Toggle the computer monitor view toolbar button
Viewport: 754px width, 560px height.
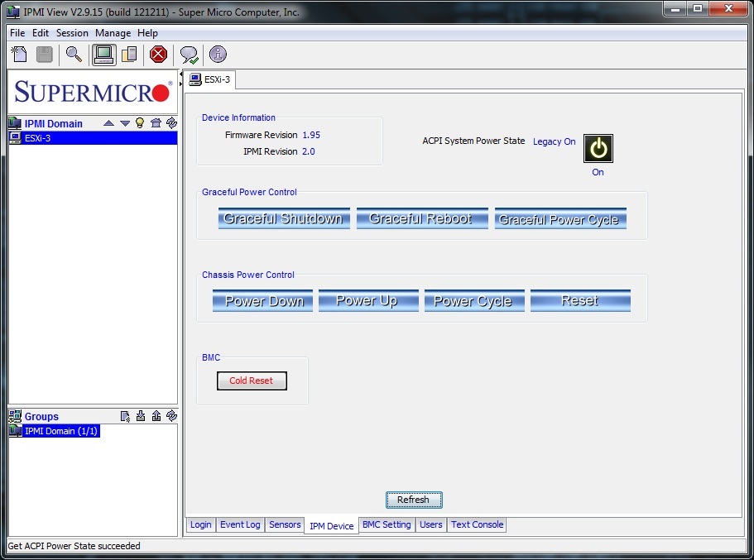(x=103, y=55)
